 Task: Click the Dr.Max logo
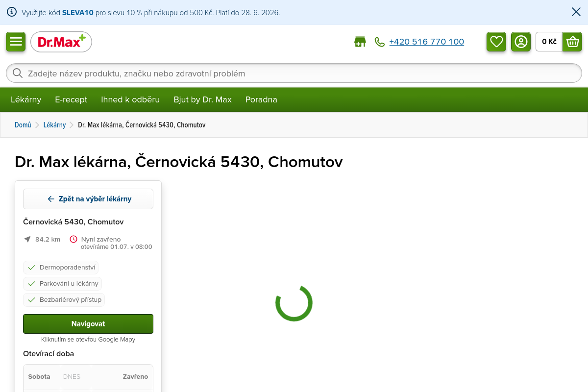61,42
